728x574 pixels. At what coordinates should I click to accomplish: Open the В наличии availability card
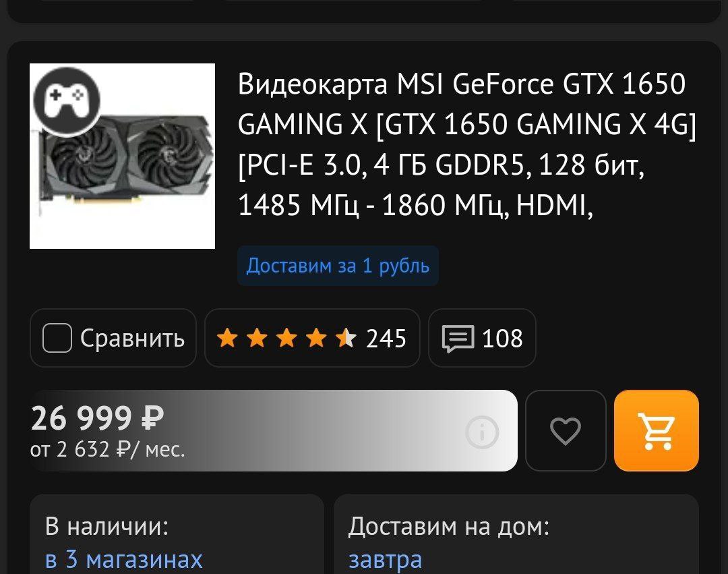[x=177, y=534]
